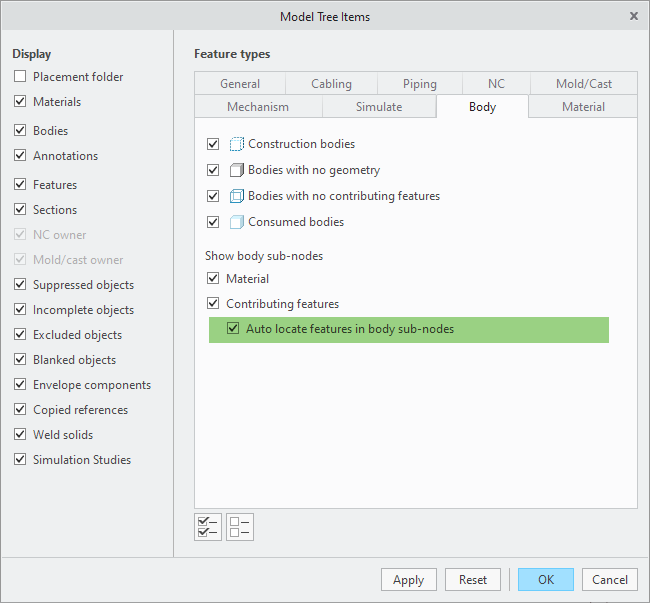Viewport: 650px width, 603px height.
Task: Uncheck Suppressed objects display option
Action: 21,285
